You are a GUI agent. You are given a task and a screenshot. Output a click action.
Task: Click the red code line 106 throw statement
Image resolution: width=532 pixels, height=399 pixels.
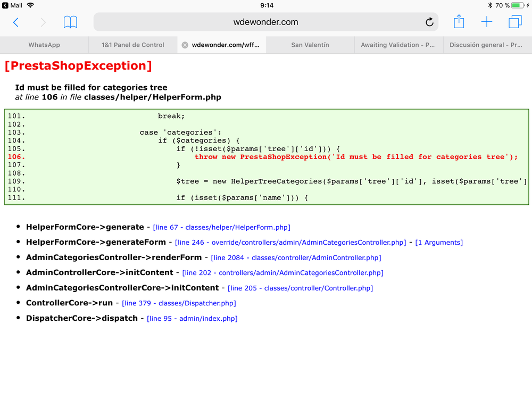(x=356, y=157)
